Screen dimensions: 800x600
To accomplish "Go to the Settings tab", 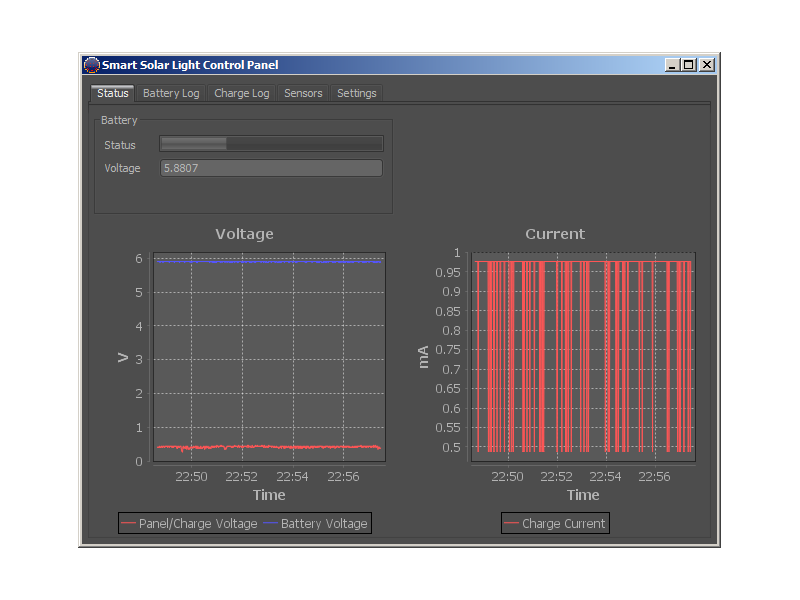I will tap(356, 93).
